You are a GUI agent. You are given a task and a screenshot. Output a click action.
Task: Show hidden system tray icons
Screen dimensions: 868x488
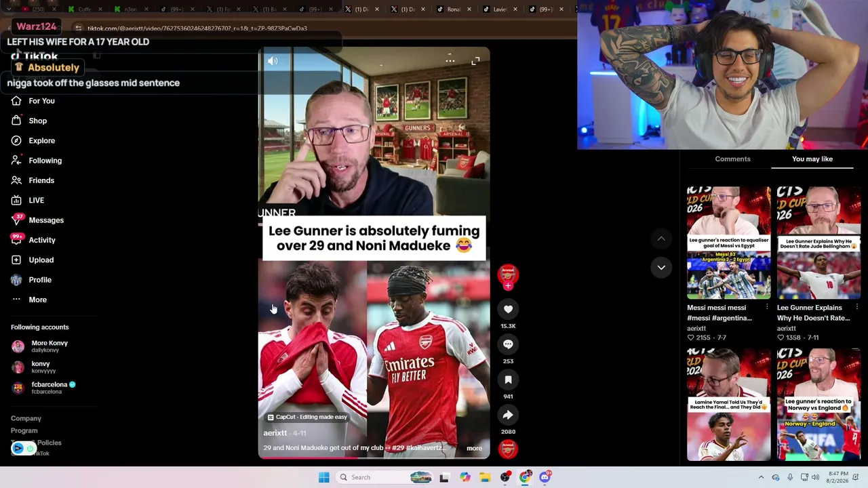[761, 477]
